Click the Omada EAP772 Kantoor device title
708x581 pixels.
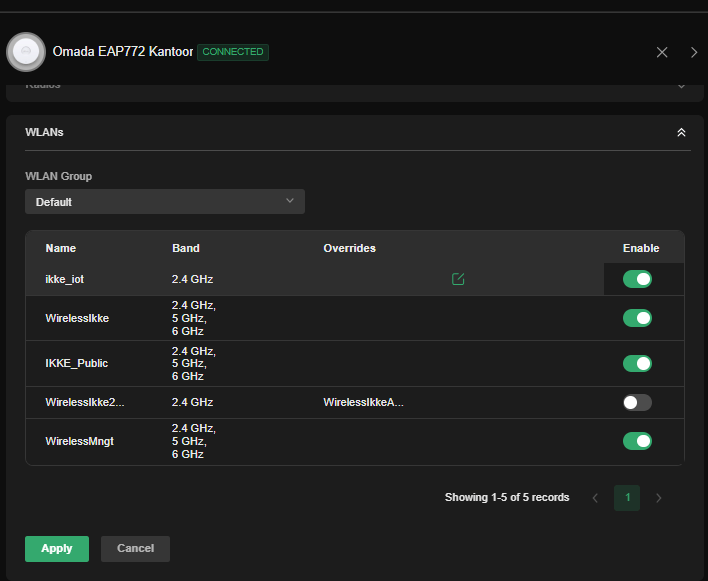(123, 51)
